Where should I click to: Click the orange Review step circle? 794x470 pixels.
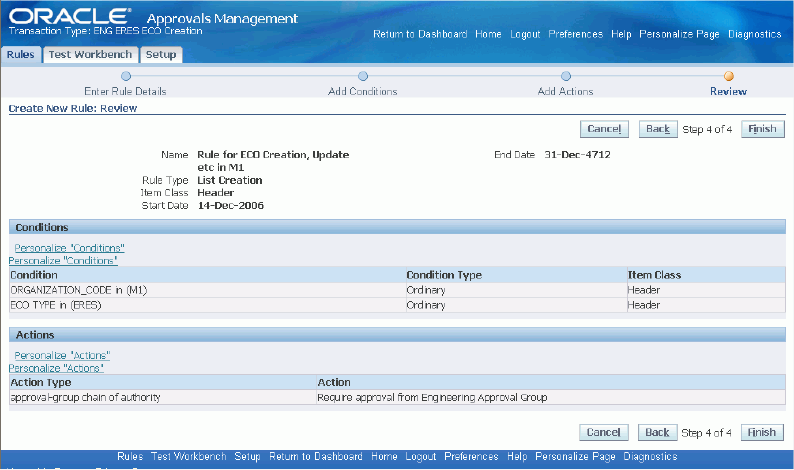[x=729, y=76]
